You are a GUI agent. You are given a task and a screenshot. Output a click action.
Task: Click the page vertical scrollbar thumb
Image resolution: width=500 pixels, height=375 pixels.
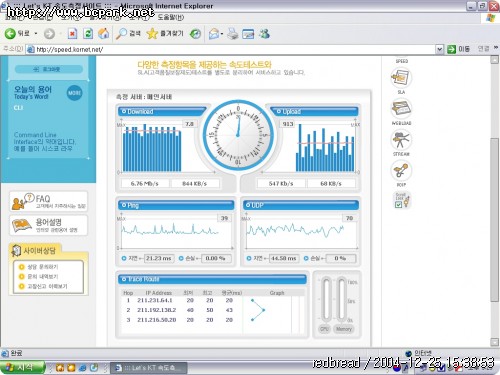[x=495, y=220]
